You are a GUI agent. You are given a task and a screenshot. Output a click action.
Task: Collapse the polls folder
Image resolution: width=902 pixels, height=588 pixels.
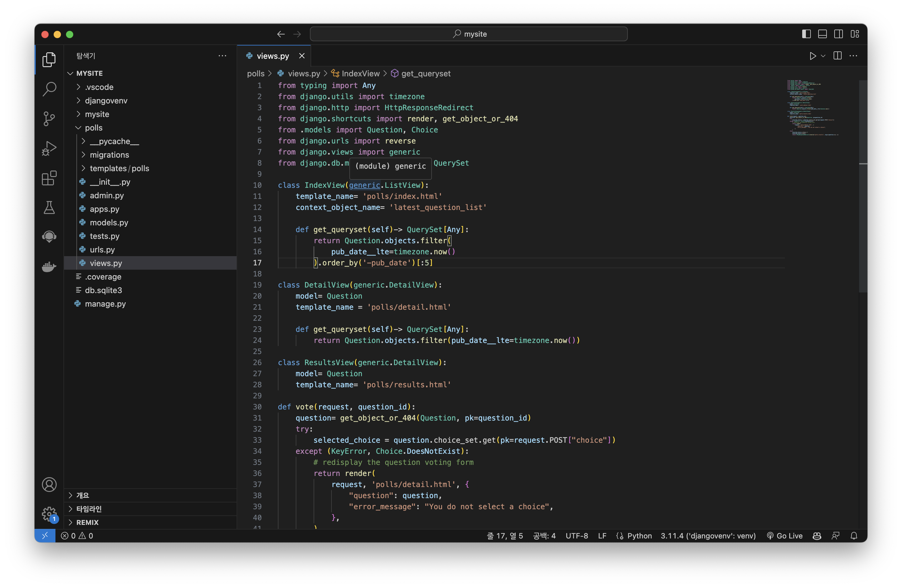point(150,127)
